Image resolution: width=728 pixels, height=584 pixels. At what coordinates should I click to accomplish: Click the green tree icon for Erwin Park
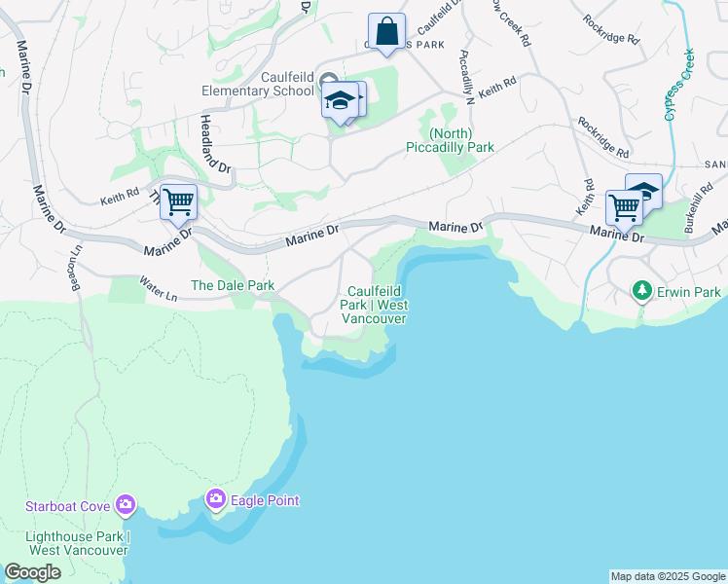[x=641, y=291]
